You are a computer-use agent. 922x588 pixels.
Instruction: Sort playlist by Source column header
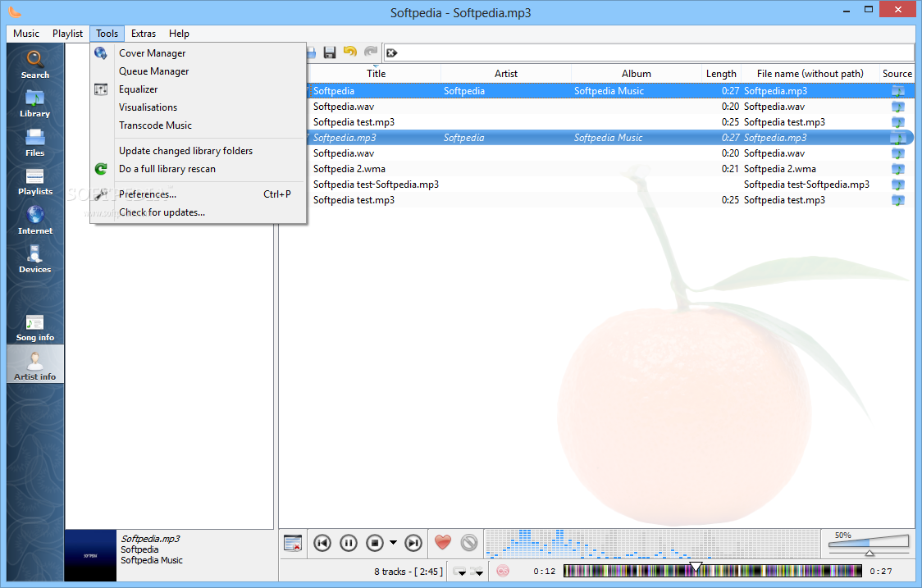(897, 74)
